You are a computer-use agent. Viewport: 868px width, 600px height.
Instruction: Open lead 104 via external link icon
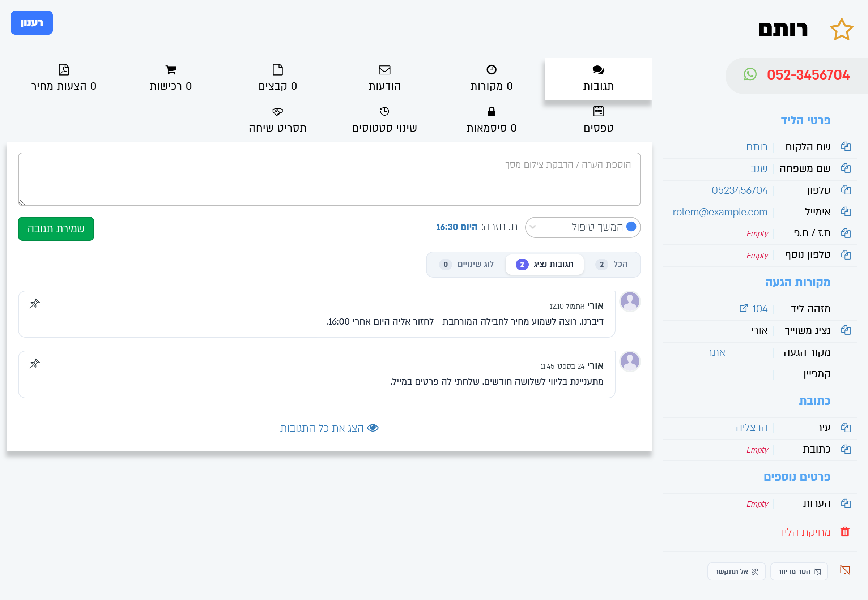[744, 308]
